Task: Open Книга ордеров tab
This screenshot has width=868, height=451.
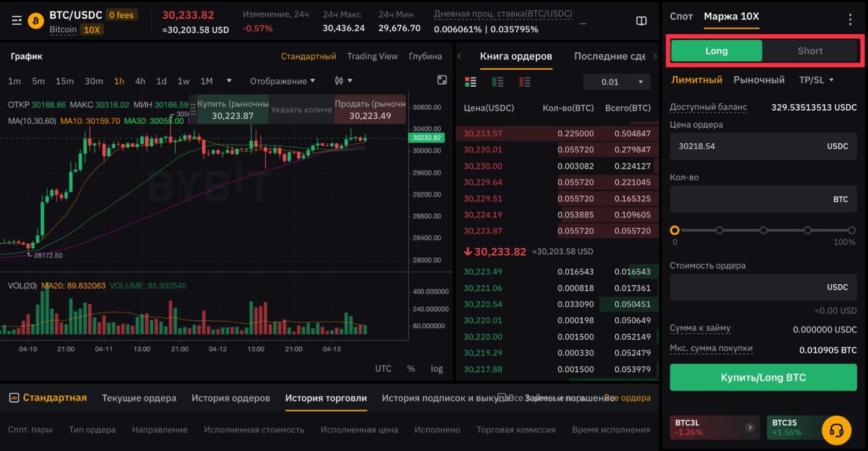Action: click(x=516, y=56)
